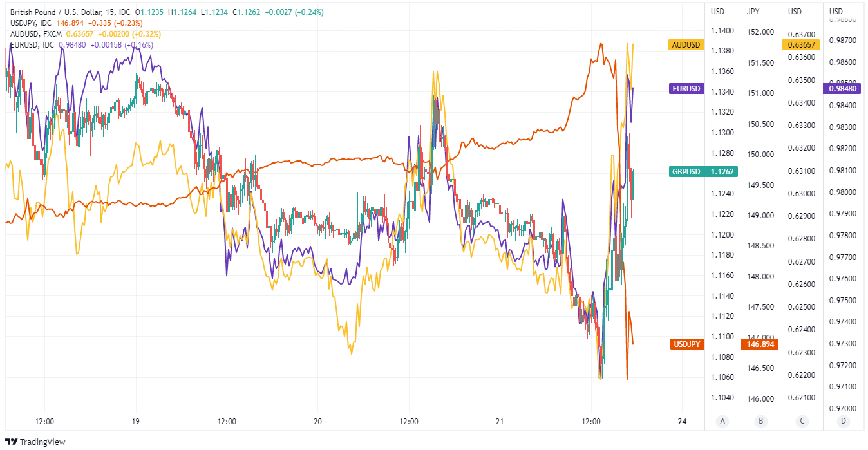
Task: Open the USD currency header above scale A
Action: 717,12
